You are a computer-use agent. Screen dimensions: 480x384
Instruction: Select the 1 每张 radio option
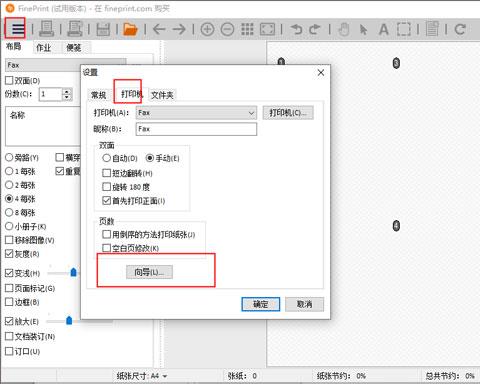point(9,171)
